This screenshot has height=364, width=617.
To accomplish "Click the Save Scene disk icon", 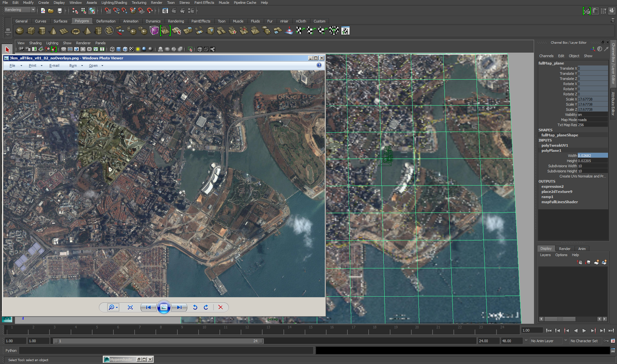I will coord(60,11).
